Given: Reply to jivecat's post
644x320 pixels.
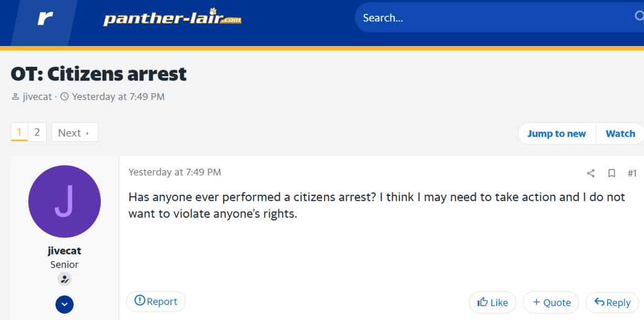Looking at the screenshot, I should point(612,302).
